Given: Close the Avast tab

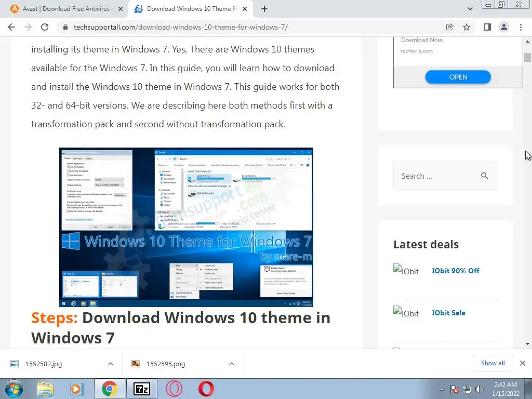Looking at the screenshot, I should pyautogui.click(x=121, y=9).
